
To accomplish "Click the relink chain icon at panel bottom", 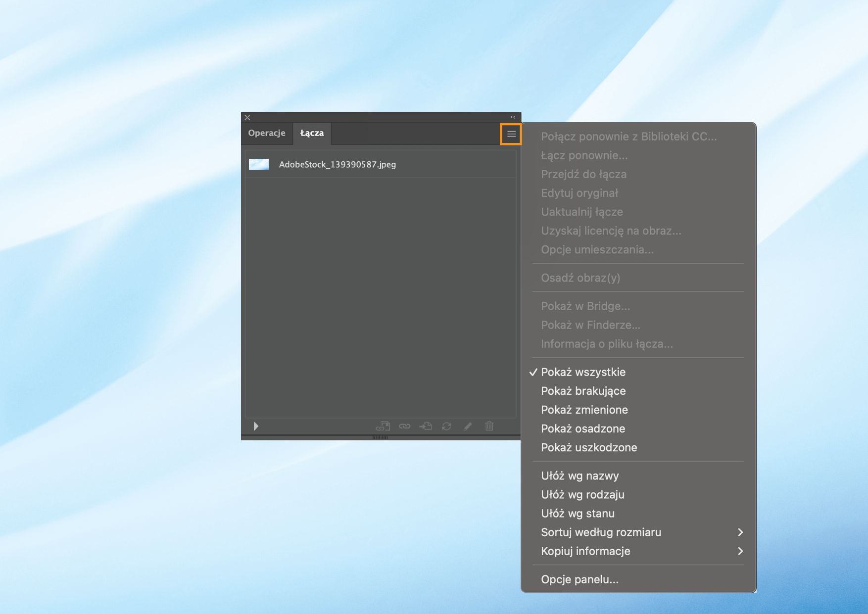I will [405, 426].
